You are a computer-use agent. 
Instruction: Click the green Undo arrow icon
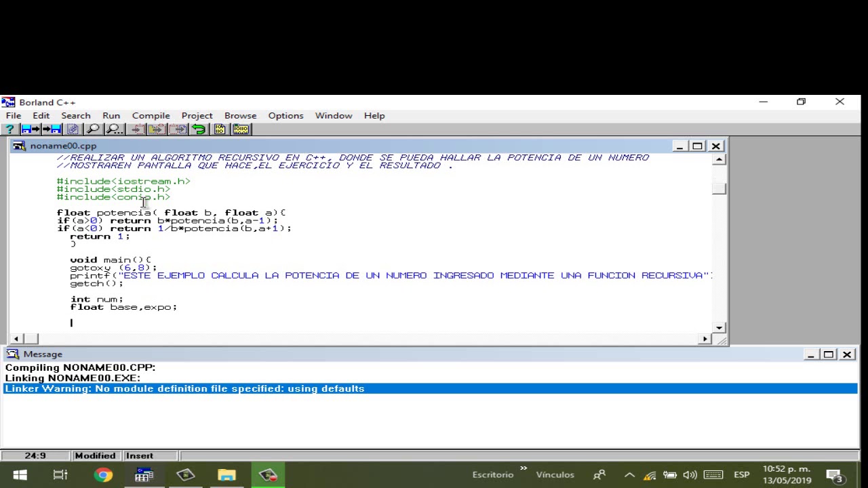(199, 129)
